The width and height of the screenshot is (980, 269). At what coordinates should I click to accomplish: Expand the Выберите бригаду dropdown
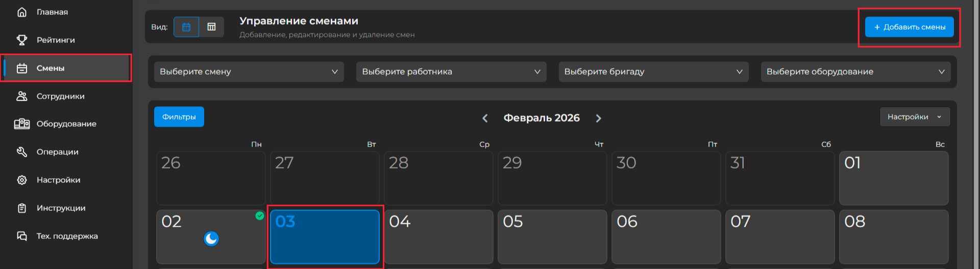point(653,72)
